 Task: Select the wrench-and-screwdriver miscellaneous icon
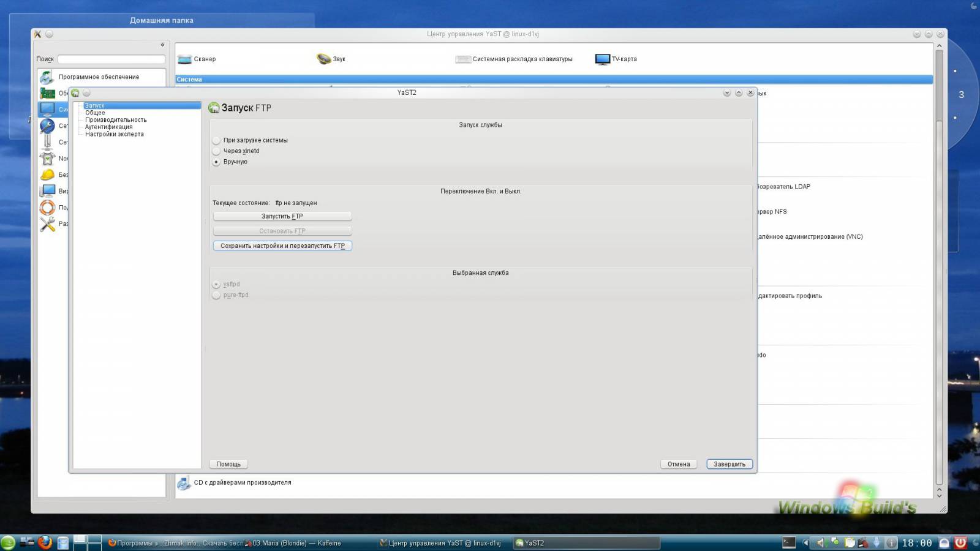tap(47, 224)
